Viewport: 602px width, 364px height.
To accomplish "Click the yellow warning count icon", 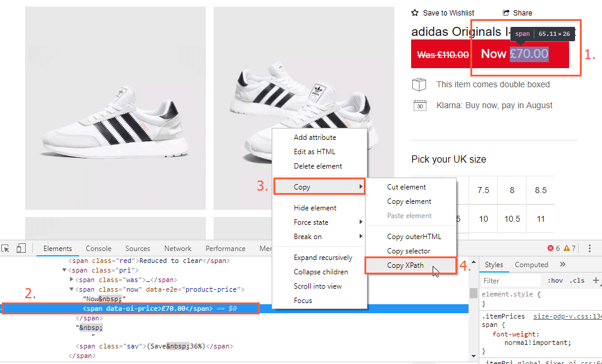I will pos(567,249).
